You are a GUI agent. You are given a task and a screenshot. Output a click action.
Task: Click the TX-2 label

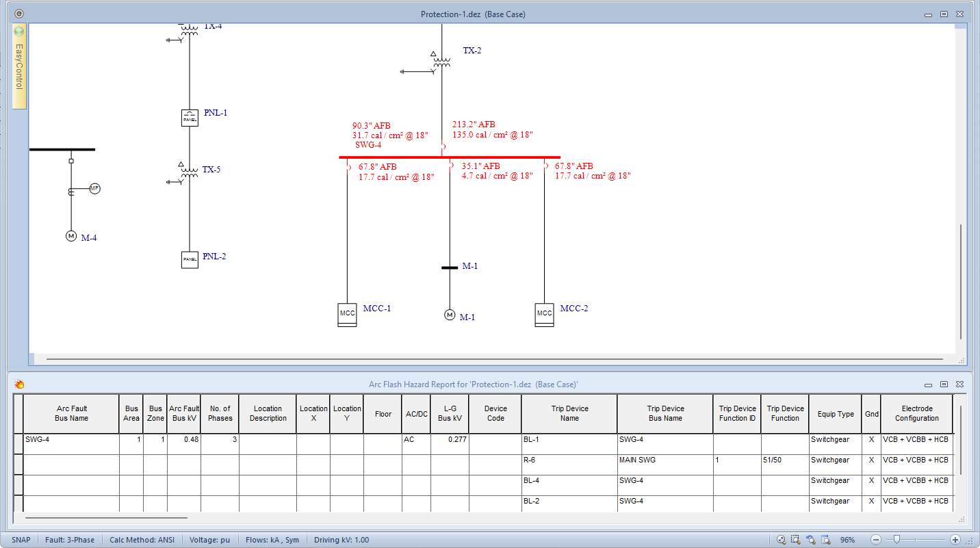point(472,50)
